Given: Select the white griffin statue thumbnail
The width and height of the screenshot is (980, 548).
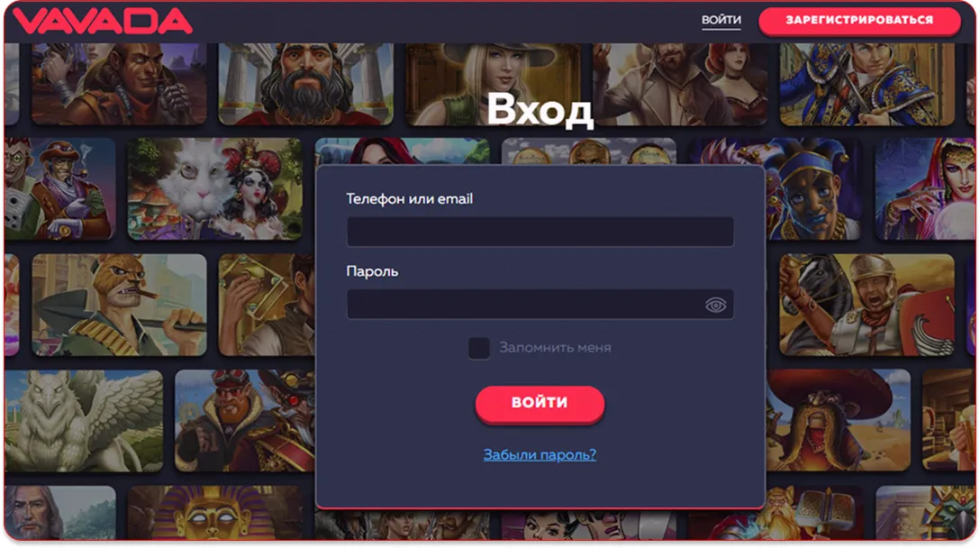Looking at the screenshot, I should pos(84,420).
